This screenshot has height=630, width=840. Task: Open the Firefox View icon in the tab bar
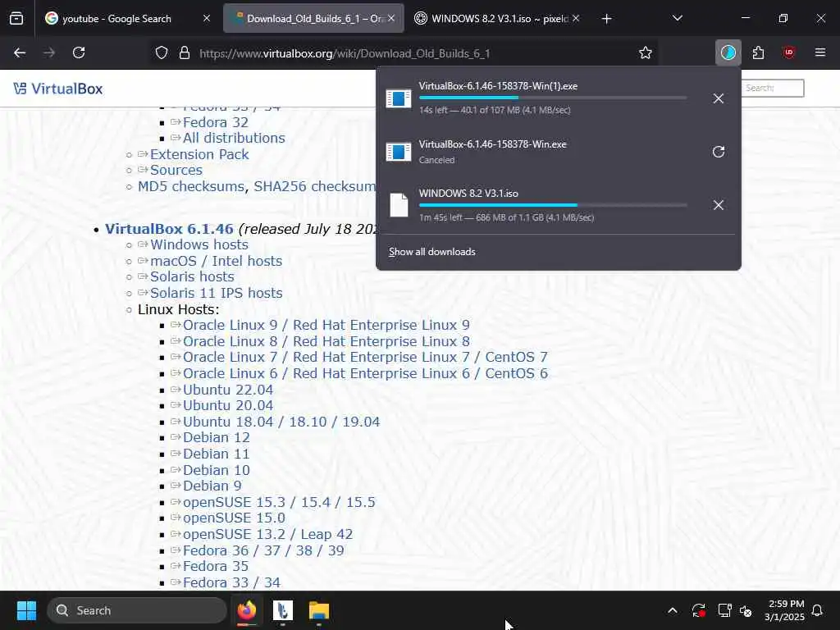(16, 19)
